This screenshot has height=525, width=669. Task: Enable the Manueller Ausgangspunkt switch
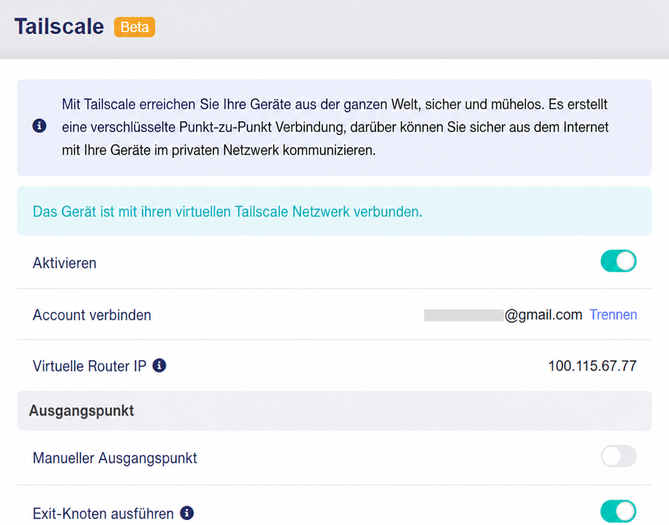click(619, 456)
